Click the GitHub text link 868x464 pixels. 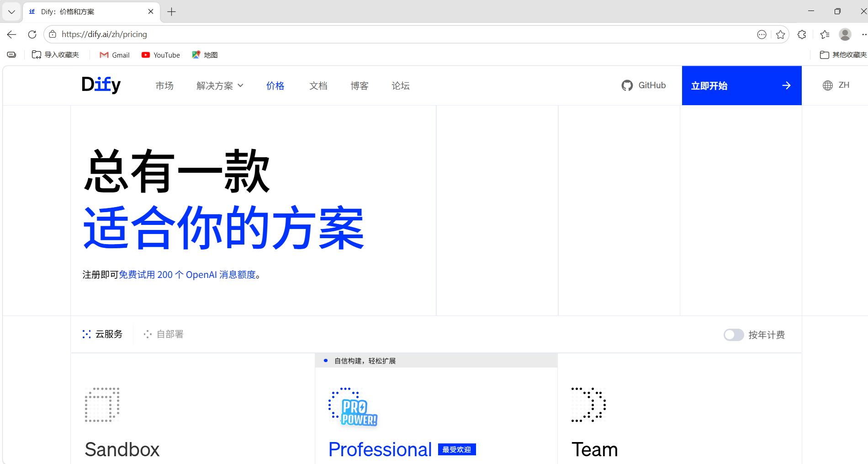point(652,85)
